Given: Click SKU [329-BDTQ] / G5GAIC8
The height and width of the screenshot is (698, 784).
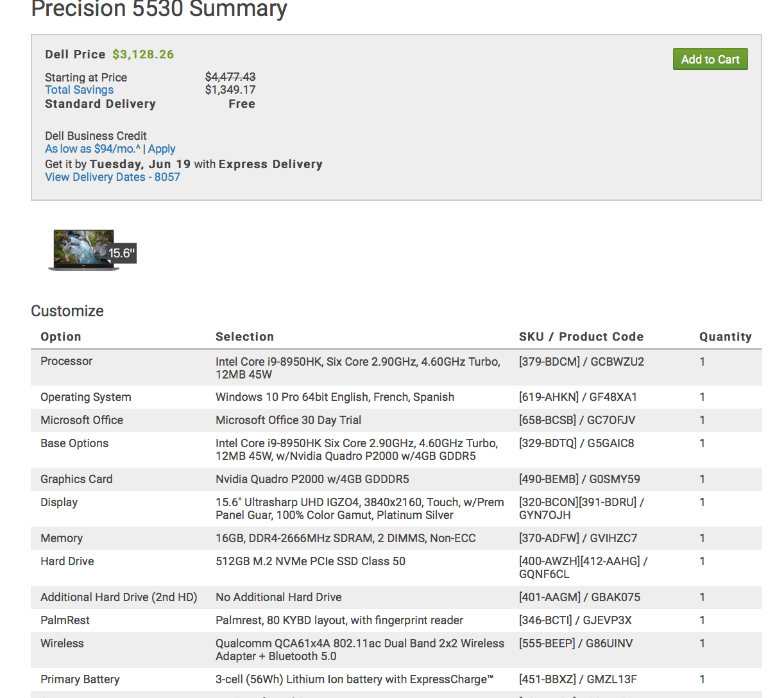Looking at the screenshot, I should tap(577, 443).
